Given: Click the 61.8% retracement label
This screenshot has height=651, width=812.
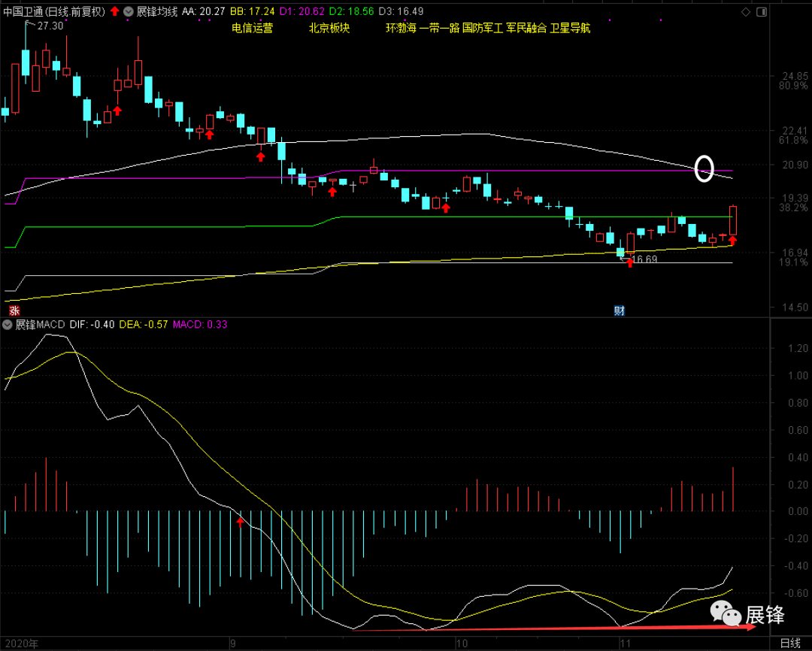Looking at the screenshot, I should (793, 141).
